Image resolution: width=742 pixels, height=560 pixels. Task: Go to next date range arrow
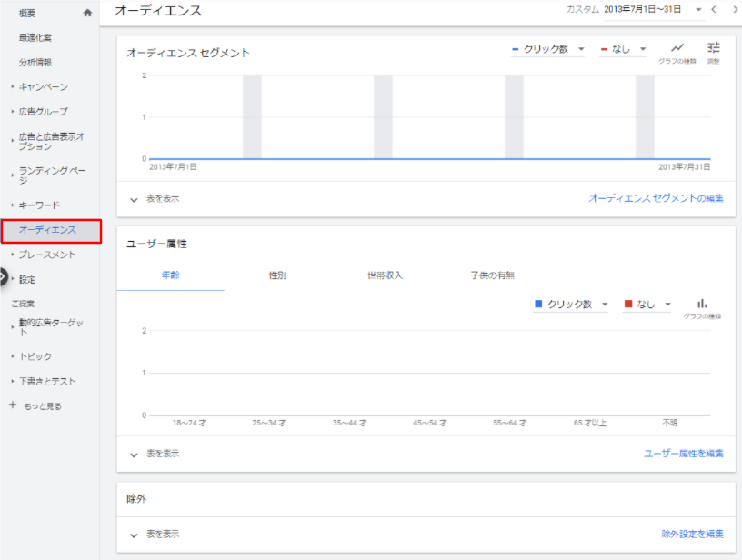(735, 9)
